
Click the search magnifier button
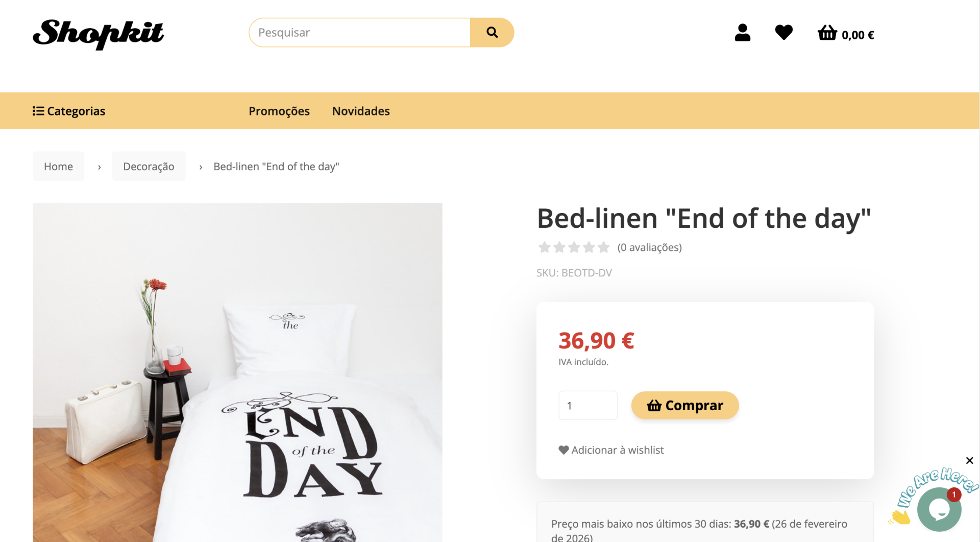click(492, 33)
